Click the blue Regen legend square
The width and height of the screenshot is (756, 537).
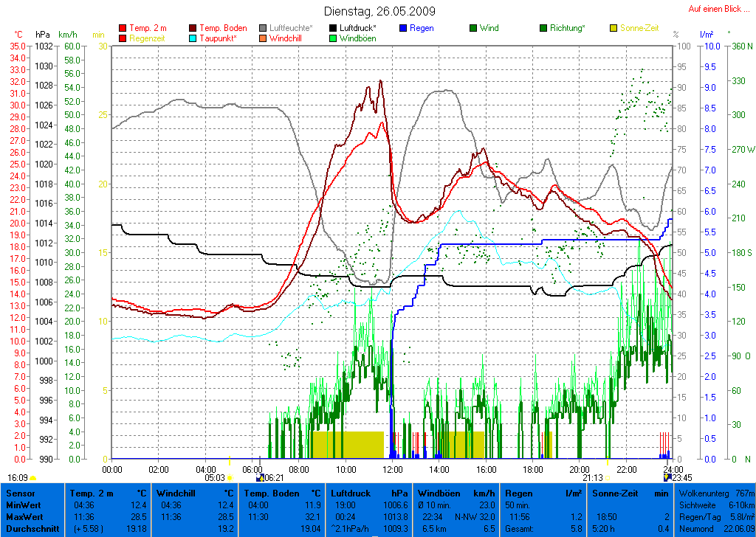coord(403,29)
